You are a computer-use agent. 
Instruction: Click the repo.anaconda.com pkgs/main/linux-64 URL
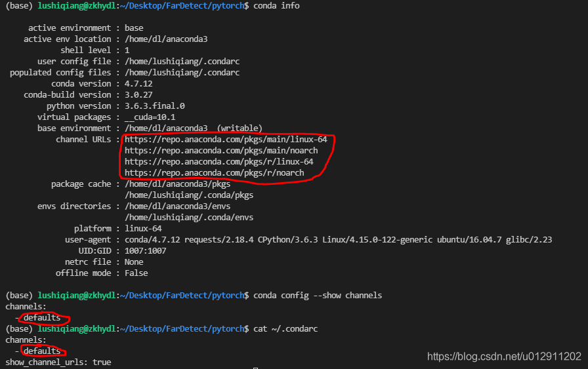point(226,140)
